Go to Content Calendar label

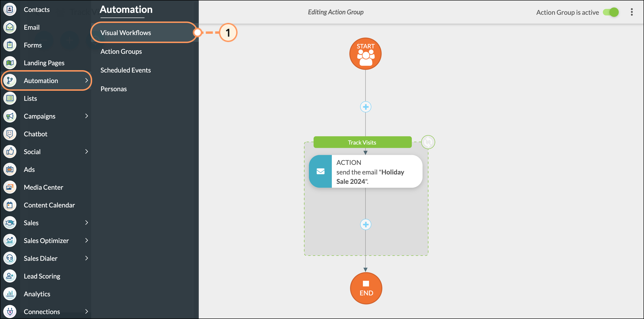click(49, 205)
